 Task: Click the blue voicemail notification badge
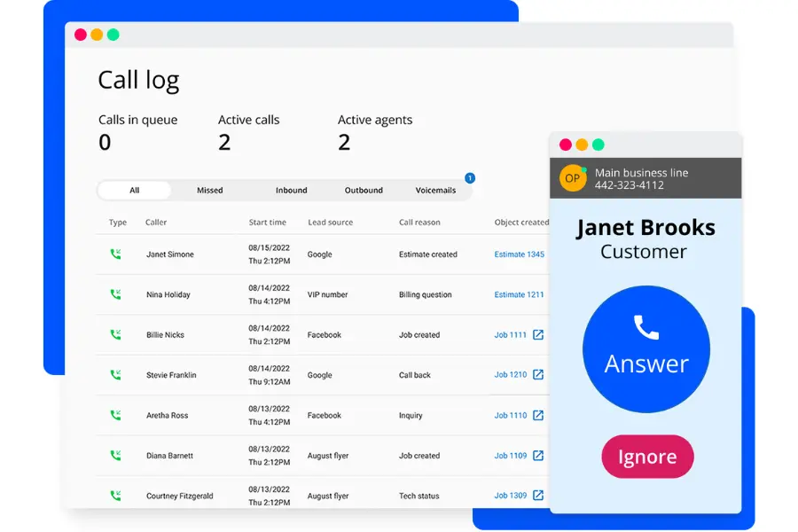pos(470,178)
